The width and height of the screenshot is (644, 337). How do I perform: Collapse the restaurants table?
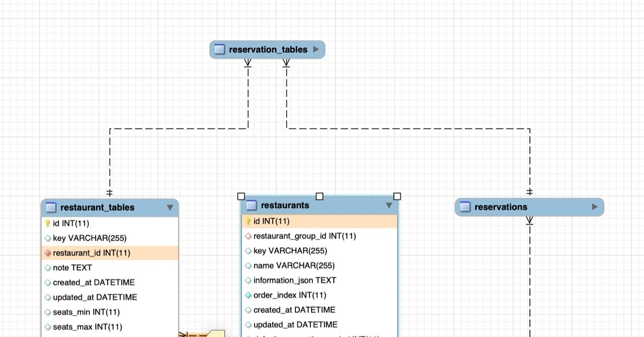389,205
